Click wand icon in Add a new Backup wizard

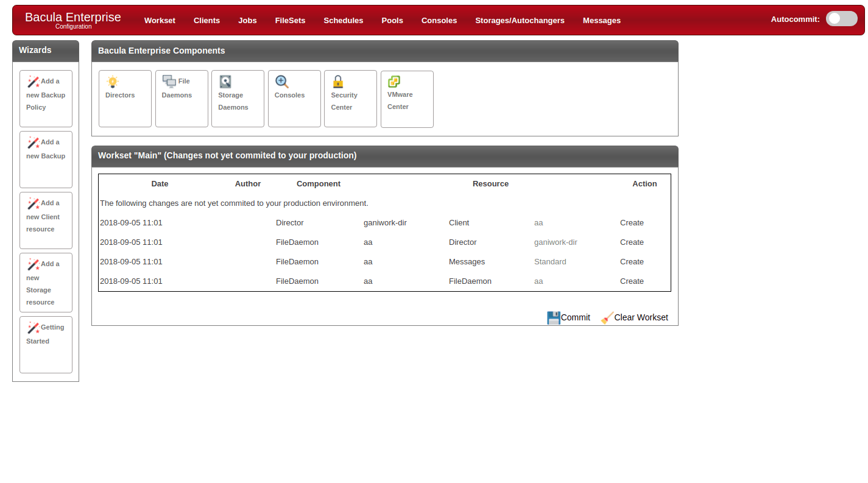tap(34, 143)
